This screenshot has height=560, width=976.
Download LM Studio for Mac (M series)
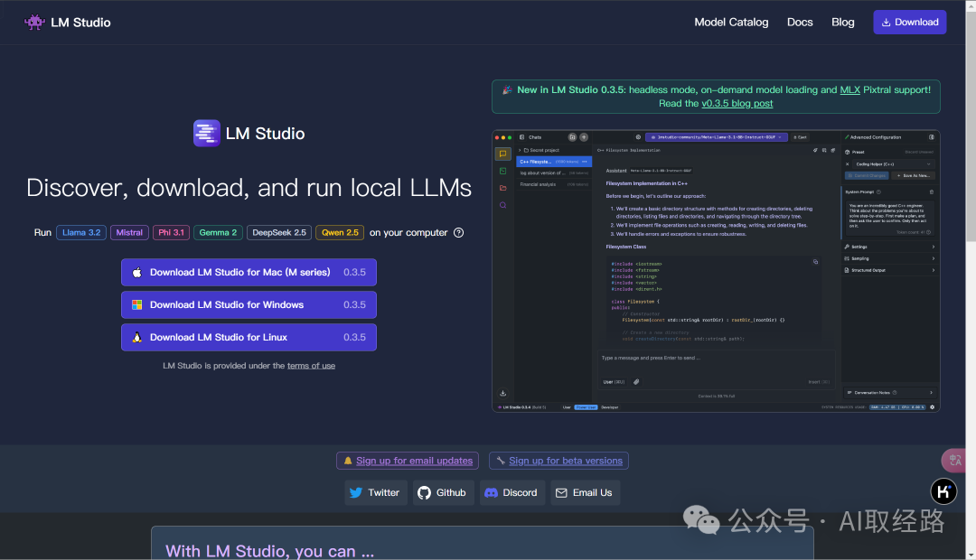249,273
